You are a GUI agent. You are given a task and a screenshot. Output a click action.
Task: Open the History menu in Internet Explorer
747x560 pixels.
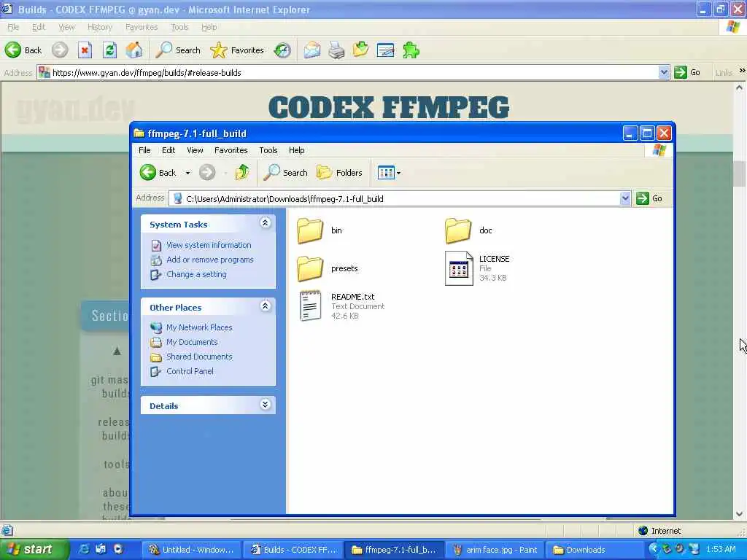[99, 27]
